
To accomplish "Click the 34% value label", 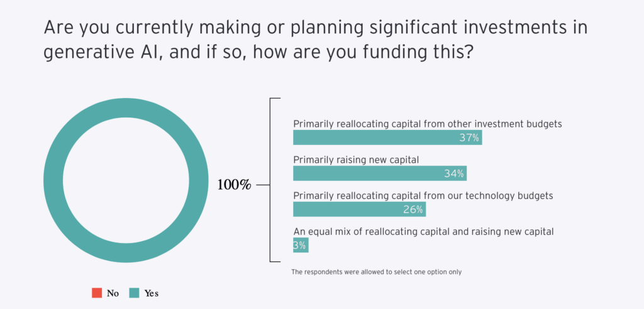I will tap(454, 173).
